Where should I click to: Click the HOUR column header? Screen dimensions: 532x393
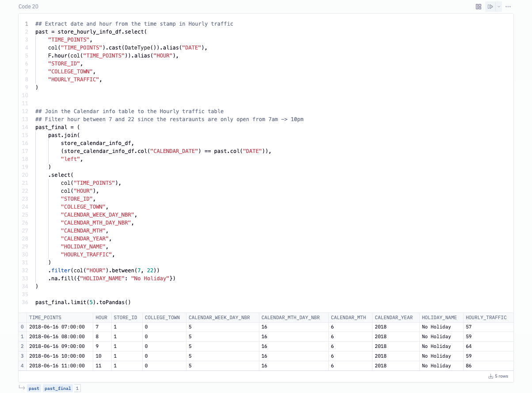pyautogui.click(x=101, y=317)
